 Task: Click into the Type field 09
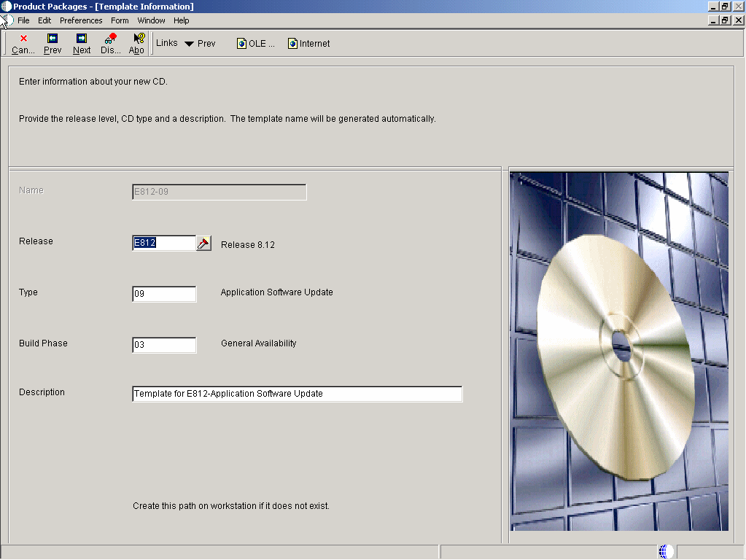tap(164, 294)
